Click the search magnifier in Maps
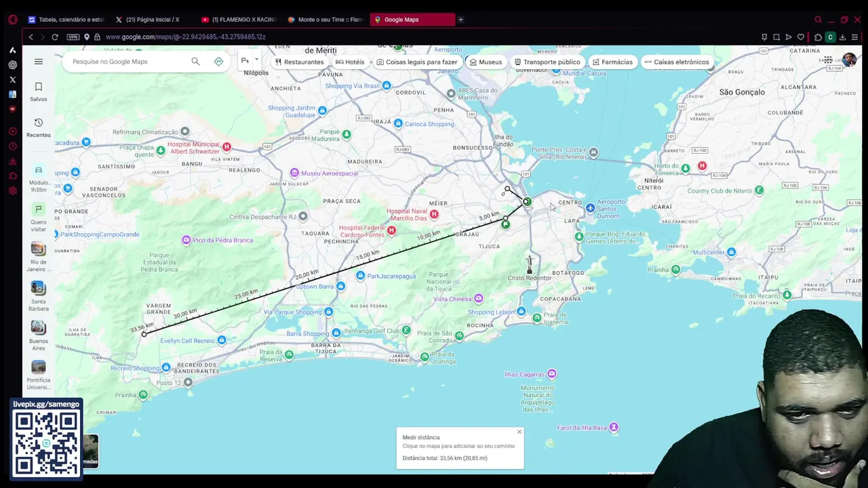 click(195, 62)
